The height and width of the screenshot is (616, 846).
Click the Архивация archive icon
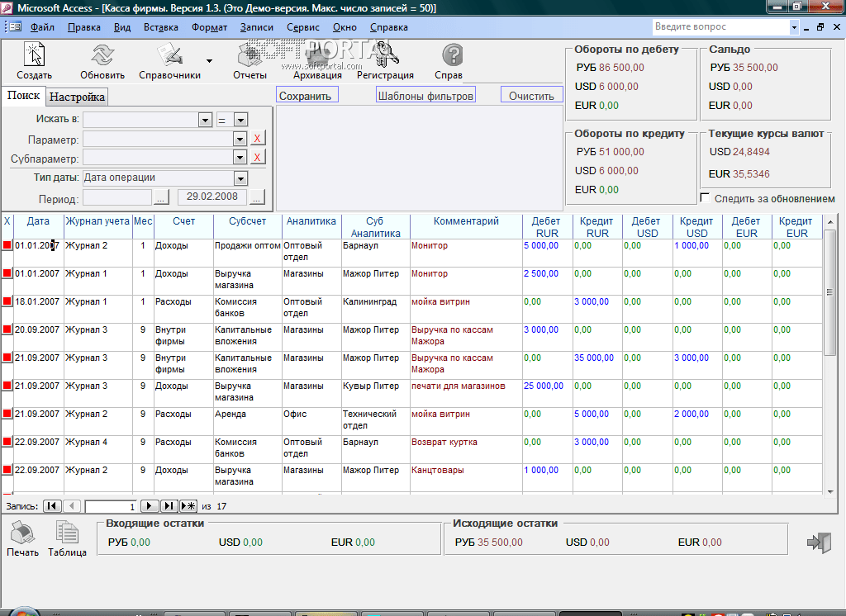(x=318, y=55)
